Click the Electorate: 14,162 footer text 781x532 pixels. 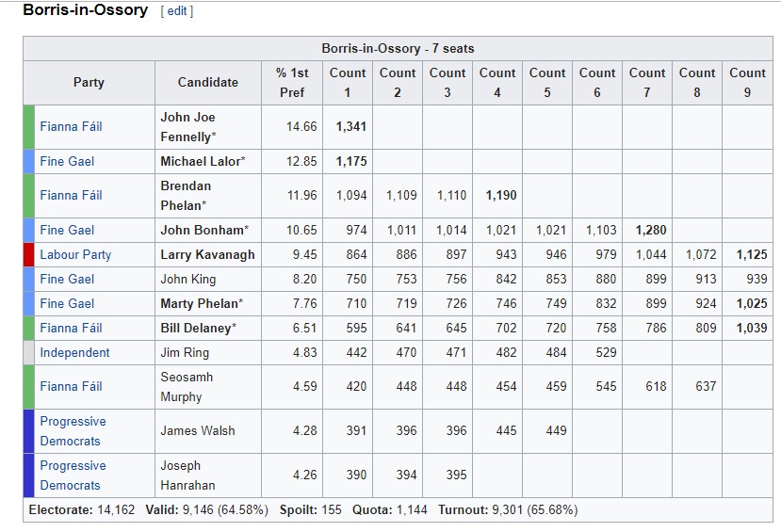pos(82,510)
